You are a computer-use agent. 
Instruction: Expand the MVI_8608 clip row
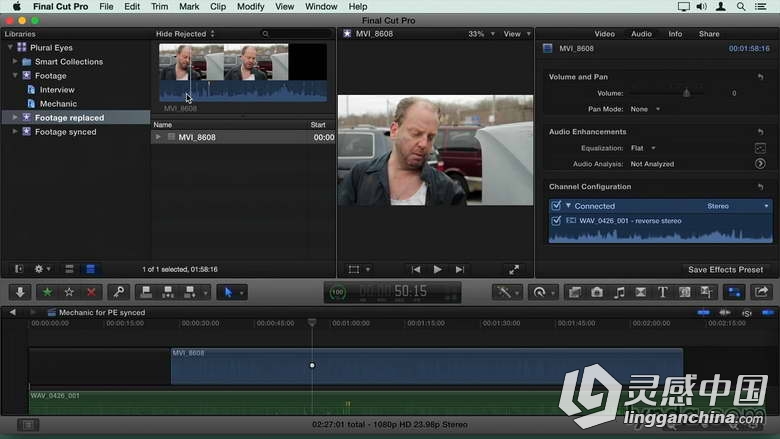[x=158, y=137]
